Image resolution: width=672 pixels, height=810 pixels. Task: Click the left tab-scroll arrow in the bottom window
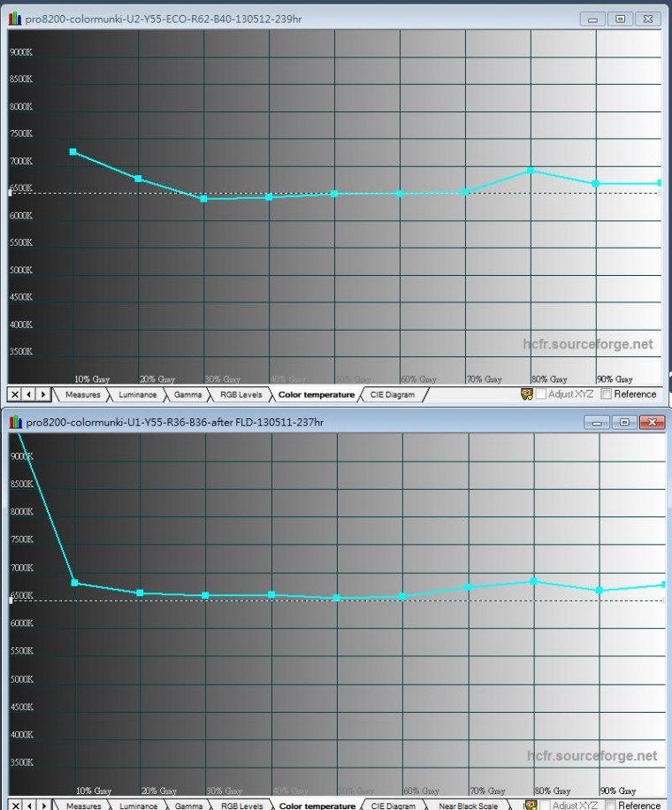click(30, 806)
